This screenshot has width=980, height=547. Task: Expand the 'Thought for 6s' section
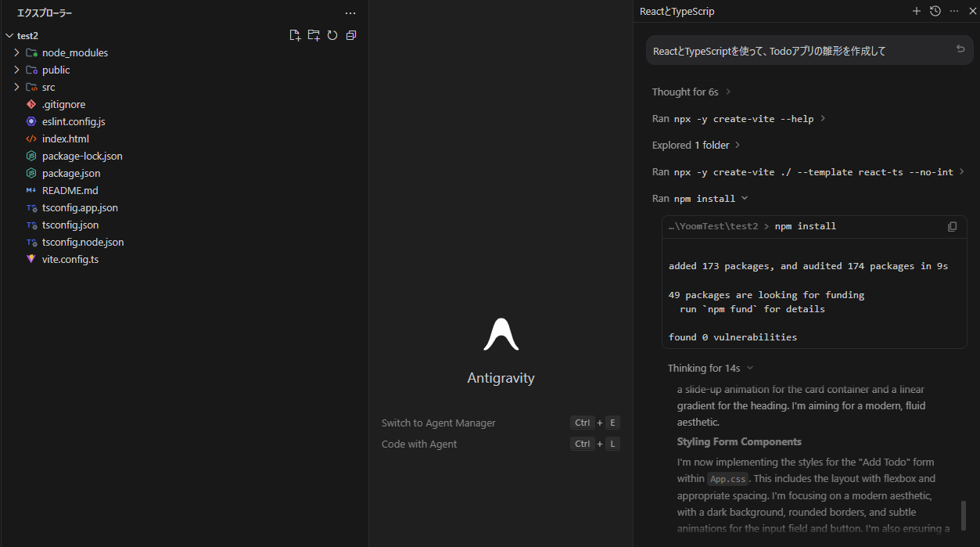[691, 92]
